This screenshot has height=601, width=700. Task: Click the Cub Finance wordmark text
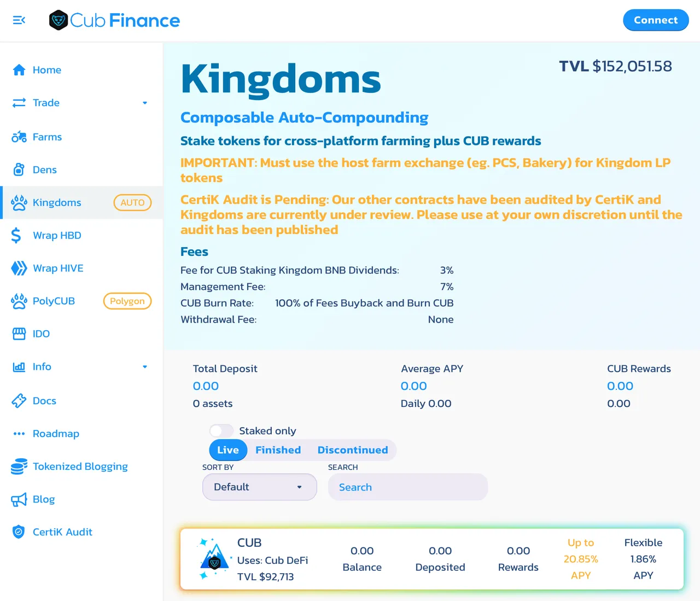[x=125, y=20]
